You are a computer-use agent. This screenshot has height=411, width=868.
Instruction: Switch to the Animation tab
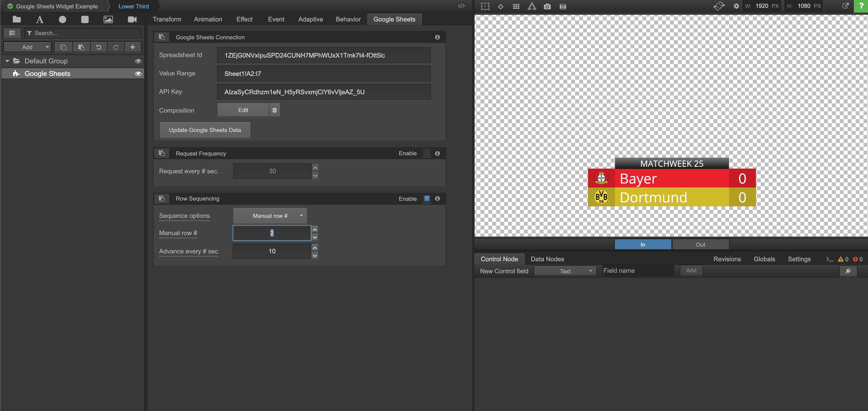208,19
